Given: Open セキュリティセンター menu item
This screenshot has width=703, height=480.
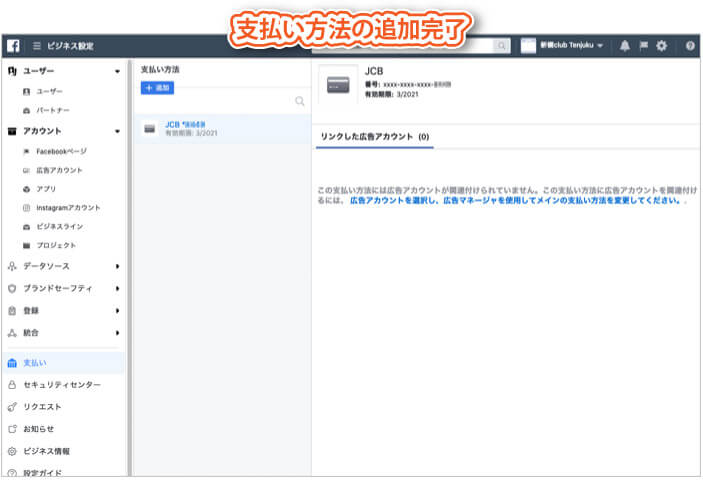Looking at the screenshot, I should pos(64,385).
